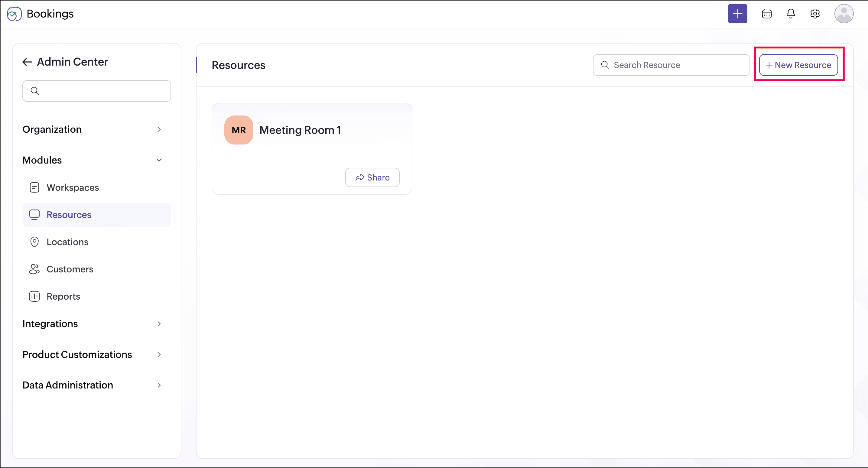The image size is (868, 468).
Task: Focus the Search Resource field
Action: (x=671, y=65)
